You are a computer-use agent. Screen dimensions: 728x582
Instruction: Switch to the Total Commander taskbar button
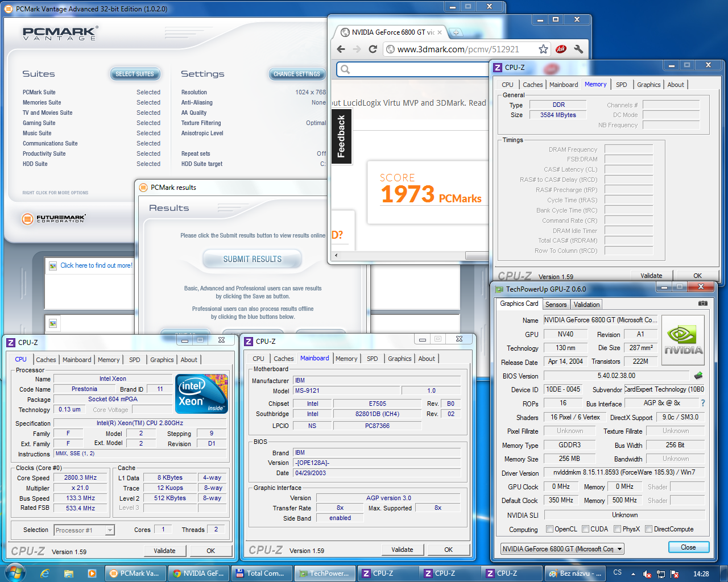[260, 573]
